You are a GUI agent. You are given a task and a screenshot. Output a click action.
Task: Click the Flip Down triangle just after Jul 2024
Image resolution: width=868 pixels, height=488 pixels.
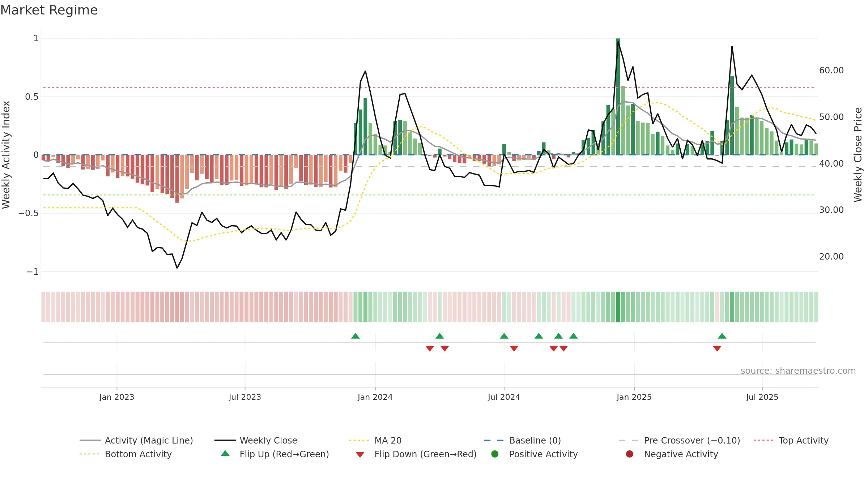514,348
